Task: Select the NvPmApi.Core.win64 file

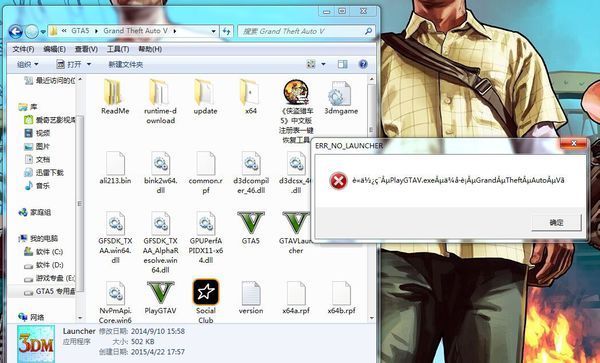Action: click(115, 302)
